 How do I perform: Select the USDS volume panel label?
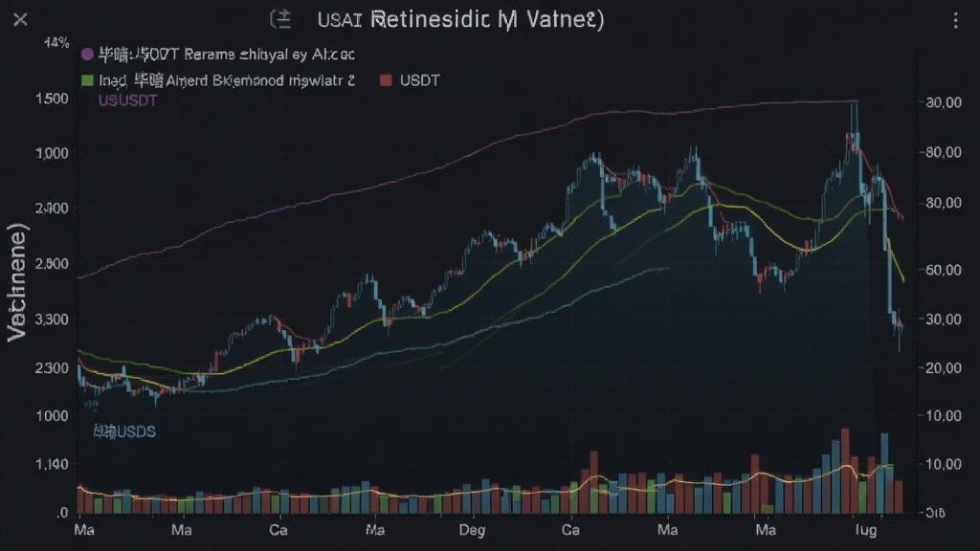(x=124, y=431)
